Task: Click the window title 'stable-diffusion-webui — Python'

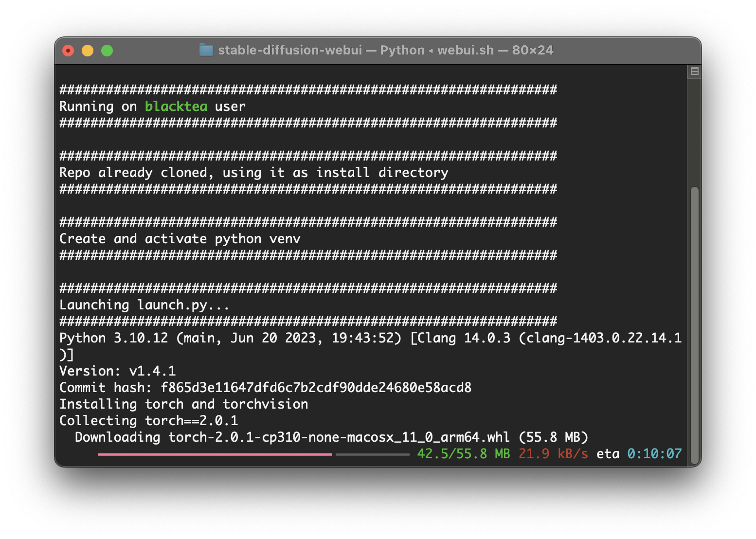Action: tap(321, 50)
